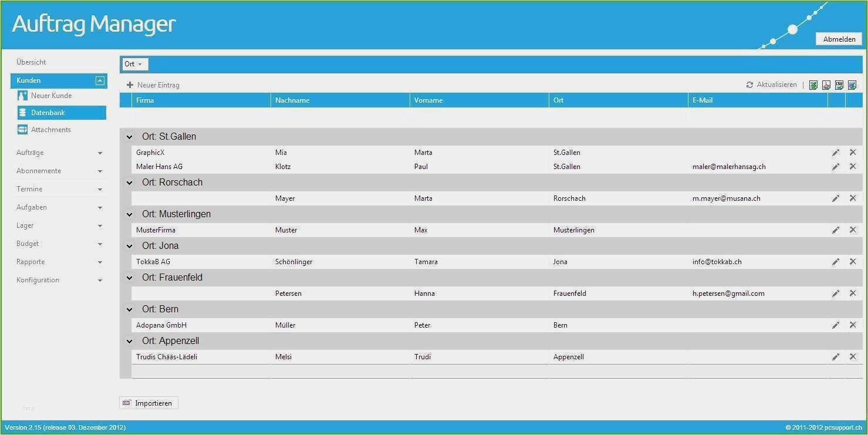The width and height of the screenshot is (868, 435).
Task: Open the Übersicht page
Action: click(31, 62)
